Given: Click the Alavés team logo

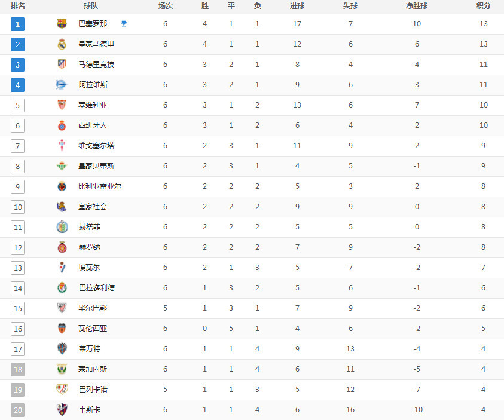Looking at the screenshot, I should [62, 84].
